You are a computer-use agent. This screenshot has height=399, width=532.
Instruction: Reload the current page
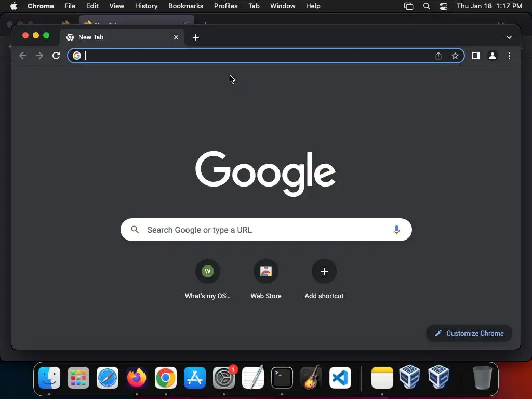[56, 56]
